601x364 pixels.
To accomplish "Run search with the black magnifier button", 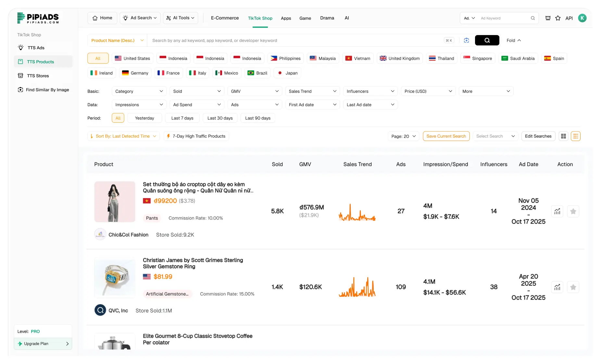I will pyautogui.click(x=487, y=40).
